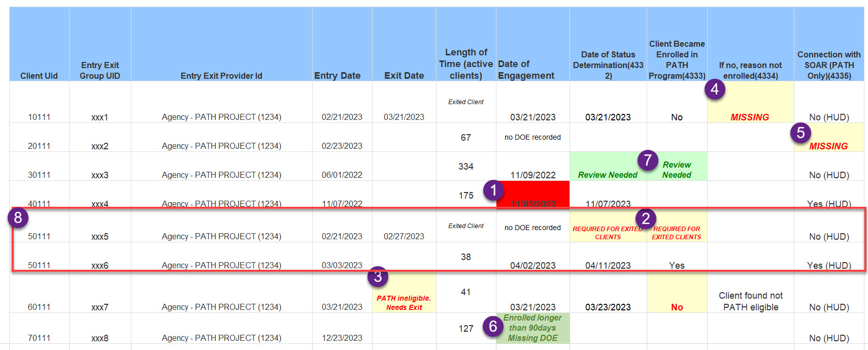Click the 'Enrolled longer than 90days' green cell

click(532, 328)
